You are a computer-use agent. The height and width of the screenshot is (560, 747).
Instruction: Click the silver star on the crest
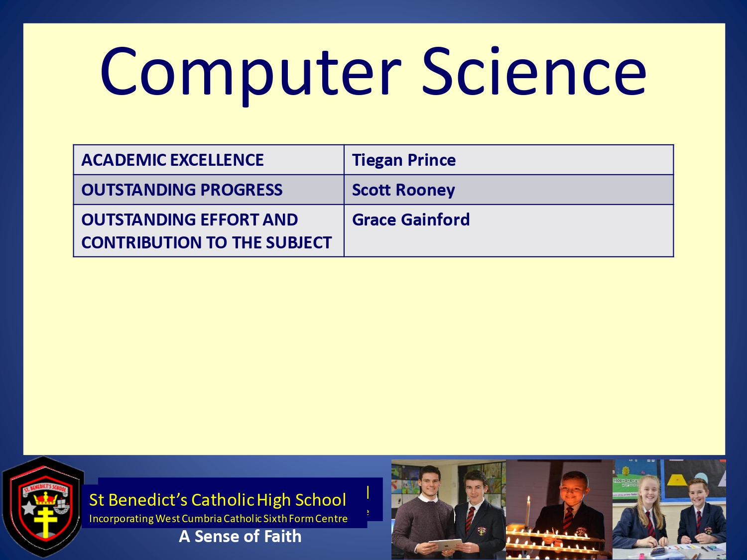pyautogui.click(x=28, y=508)
